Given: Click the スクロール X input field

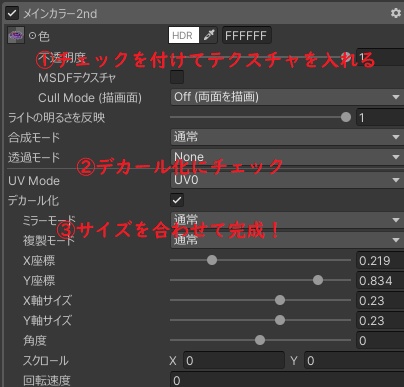Looking at the screenshot, I should (x=234, y=360).
